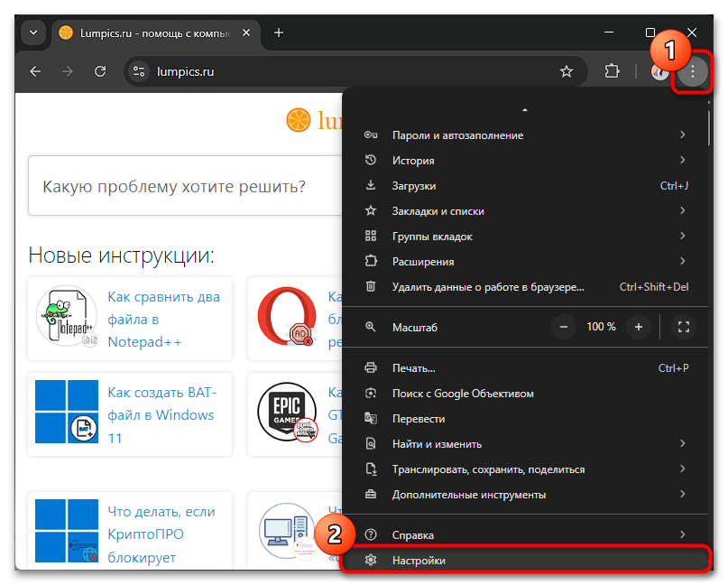This screenshot has width=728, height=585.
Task: Select Поиск с Google Объективом
Action: click(x=526, y=394)
